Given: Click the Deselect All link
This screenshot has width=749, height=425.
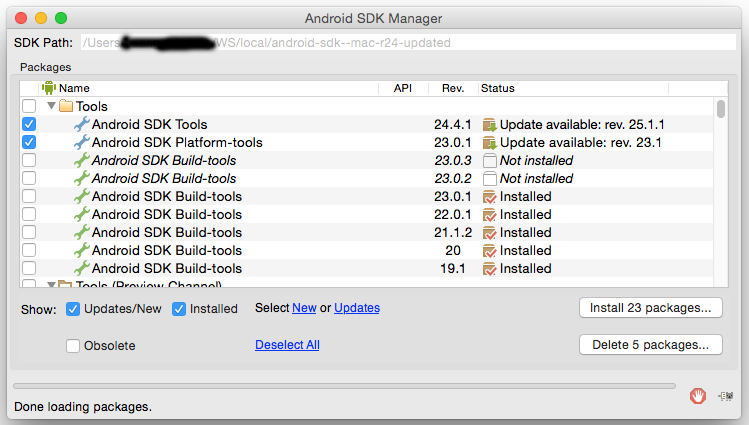Looking at the screenshot, I should pyautogui.click(x=287, y=345).
